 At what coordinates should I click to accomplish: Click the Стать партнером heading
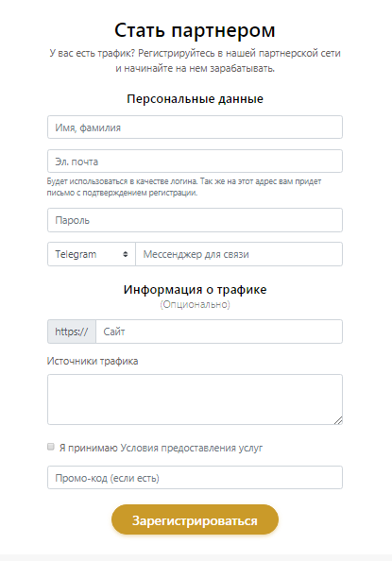pos(195,30)
